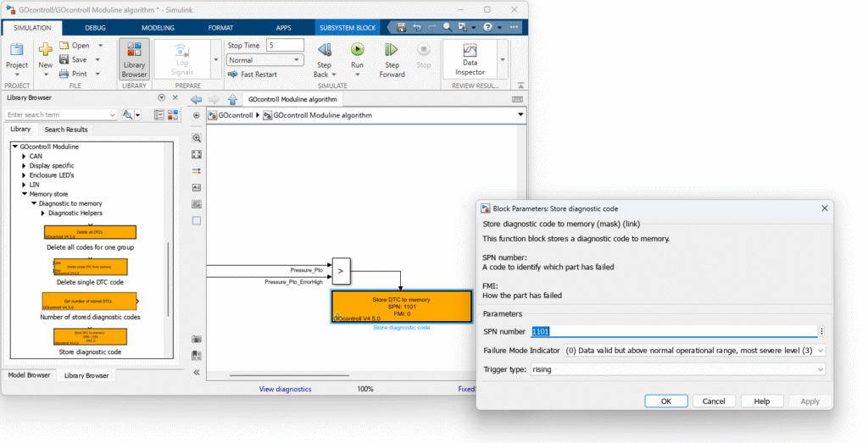This screenshot has height=443, width=868.
Task: Click the SPN number input field
Action: pos(673,331)
